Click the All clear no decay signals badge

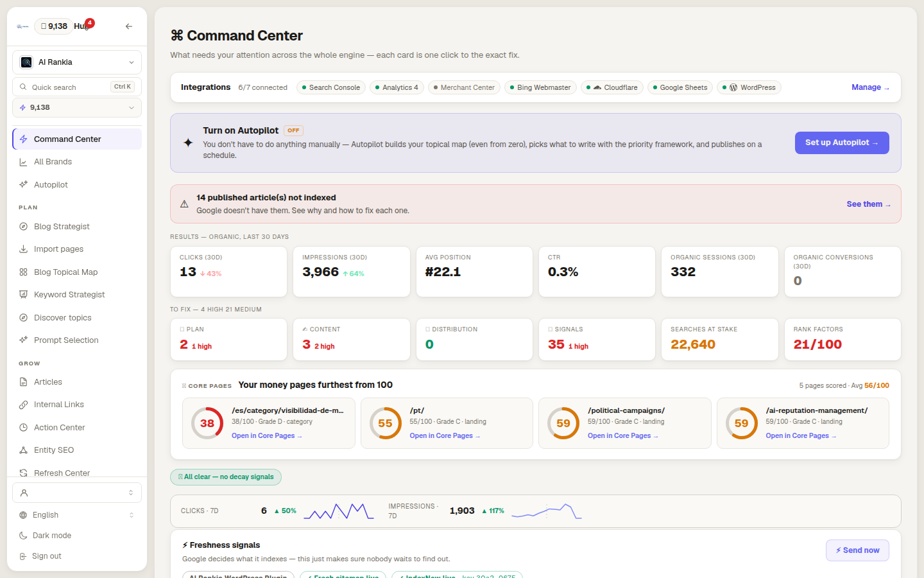(x=226, y=477)
